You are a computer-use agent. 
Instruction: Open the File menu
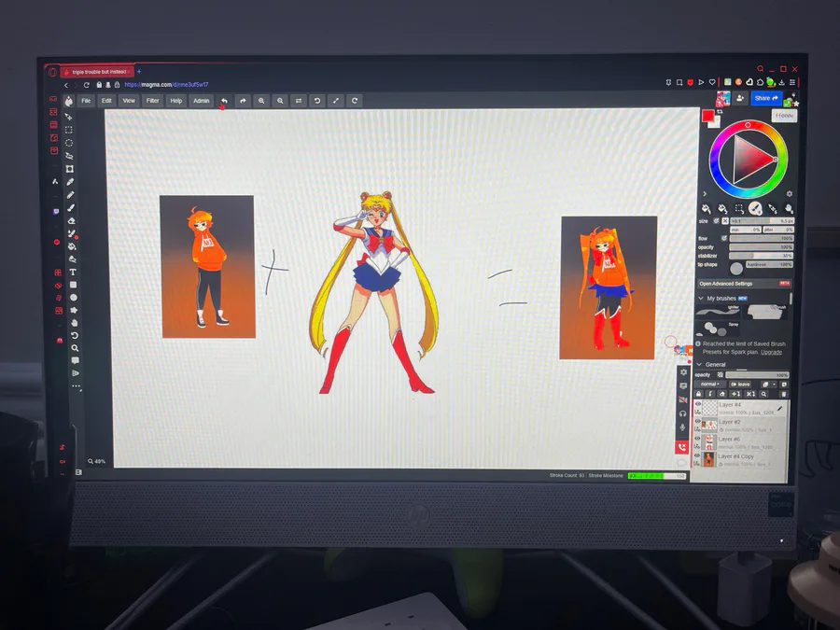point(86,101)
